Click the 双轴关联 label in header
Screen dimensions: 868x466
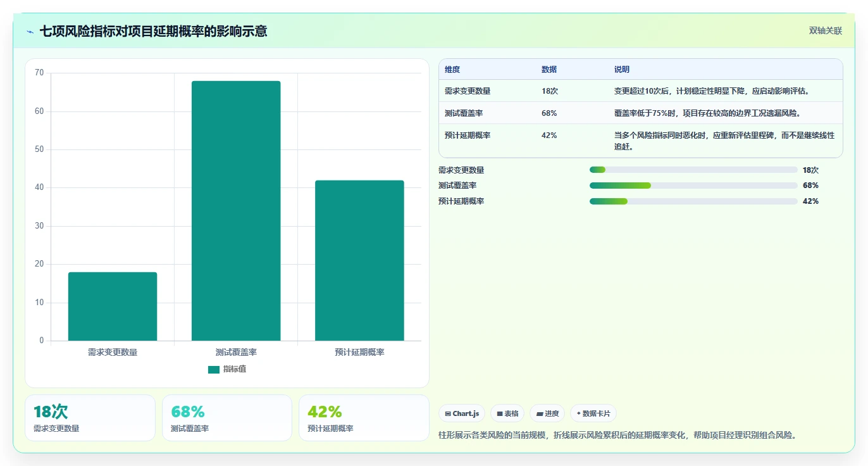click(x=826, y=30)
